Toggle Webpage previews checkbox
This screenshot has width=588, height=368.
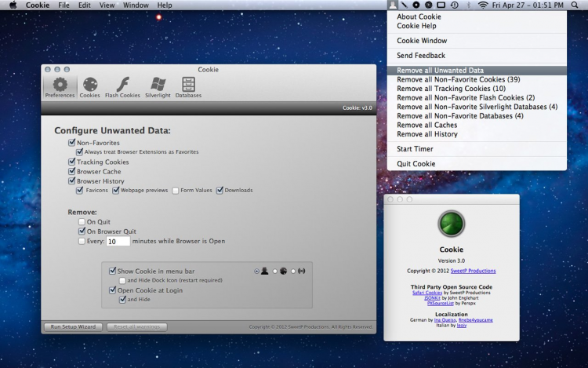(115, 190)
